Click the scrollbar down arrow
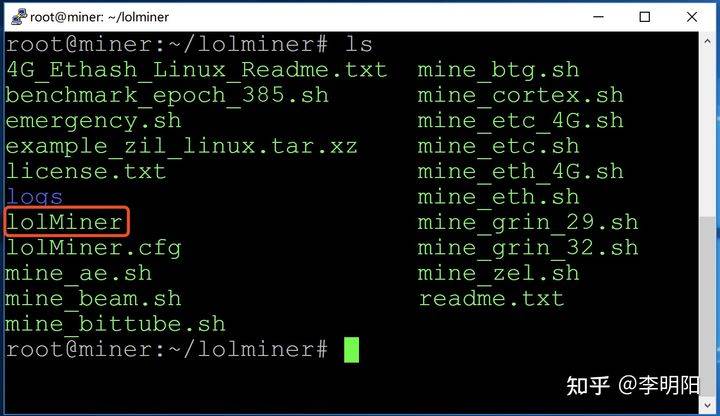 click(709, 405)
